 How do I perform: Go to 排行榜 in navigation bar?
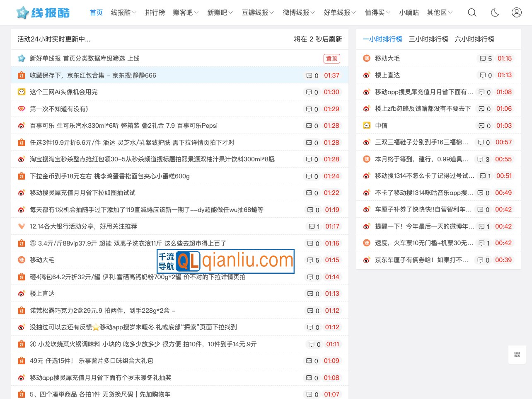pyautogui.click(x=155, y=12)
